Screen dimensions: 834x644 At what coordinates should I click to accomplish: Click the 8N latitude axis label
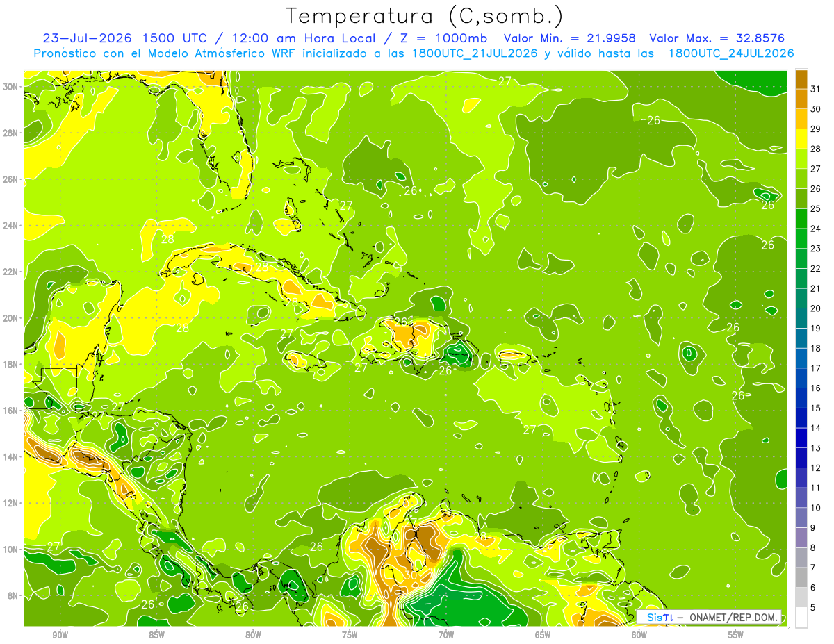click(14, 595)
